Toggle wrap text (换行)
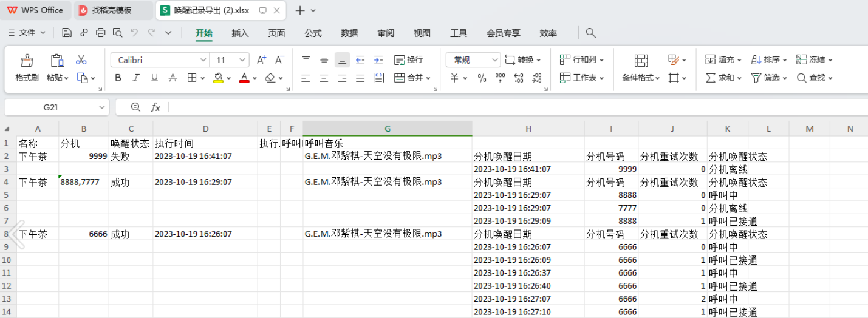Viewport: 868px width, 318px height. pyautogui.click(x=408, y=59)
